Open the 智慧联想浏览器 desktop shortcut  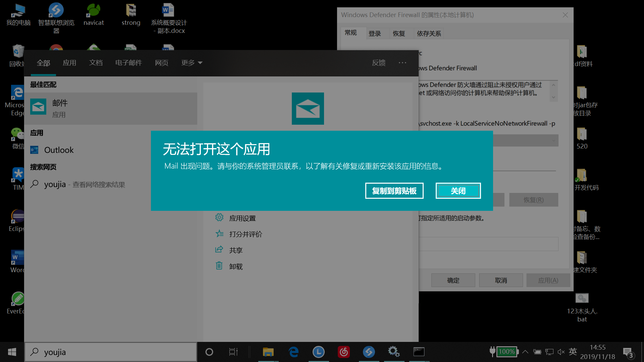(56, 18)
